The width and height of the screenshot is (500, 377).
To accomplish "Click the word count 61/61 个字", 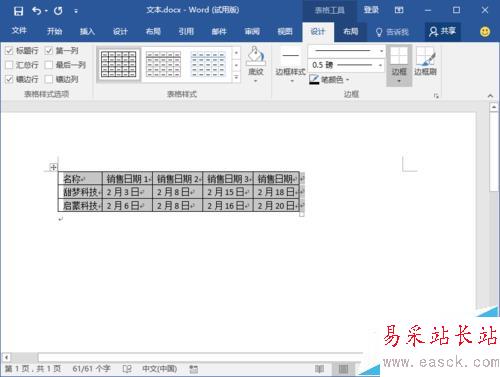I will pyautogui.click(x=91, y=369).
